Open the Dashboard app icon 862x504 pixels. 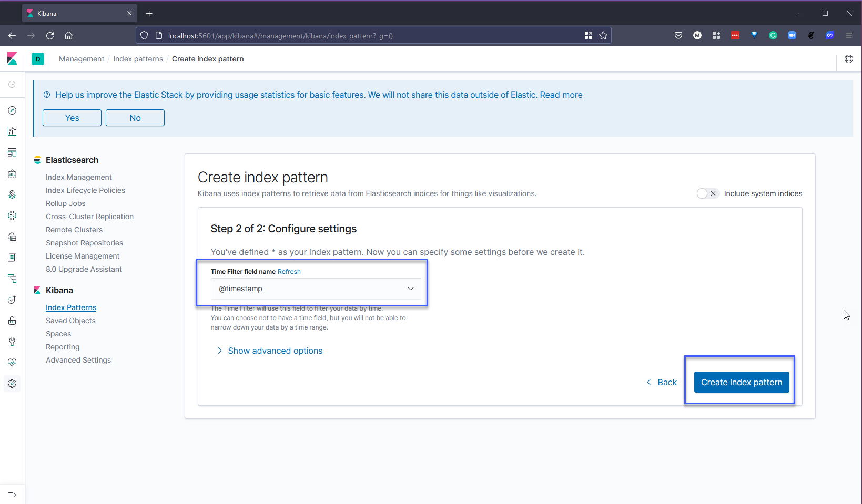[12, 152]
